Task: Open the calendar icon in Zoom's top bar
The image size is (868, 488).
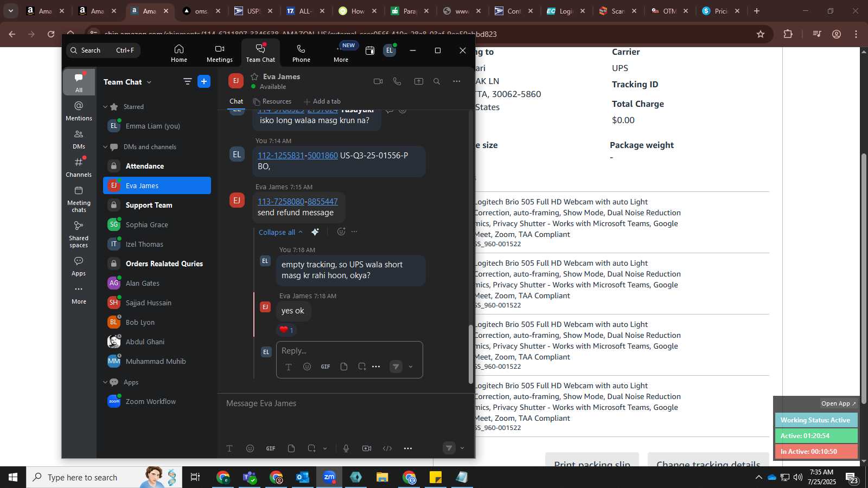Action: click(x=370, y=50)
